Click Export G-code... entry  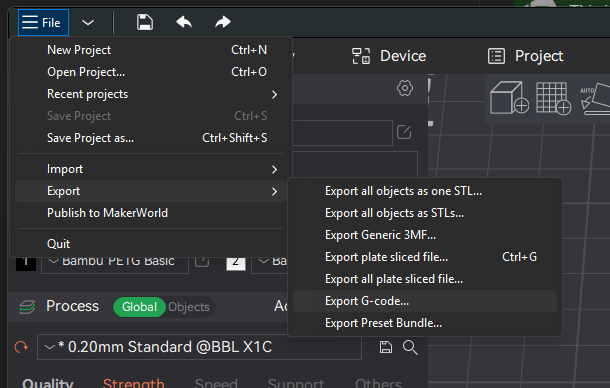tap(425, 301)
